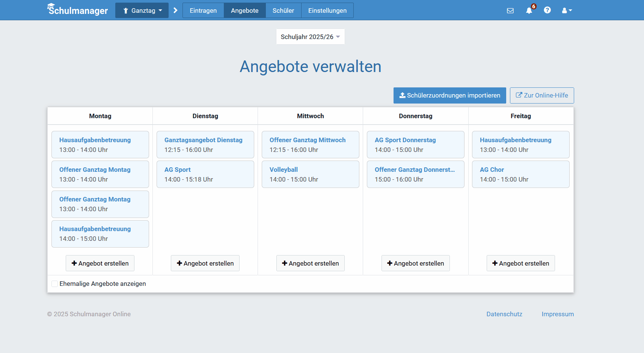Create a new offer for Montag
Image resolution: width=644 pixels, height=353 pixels.
pos(100,263)
